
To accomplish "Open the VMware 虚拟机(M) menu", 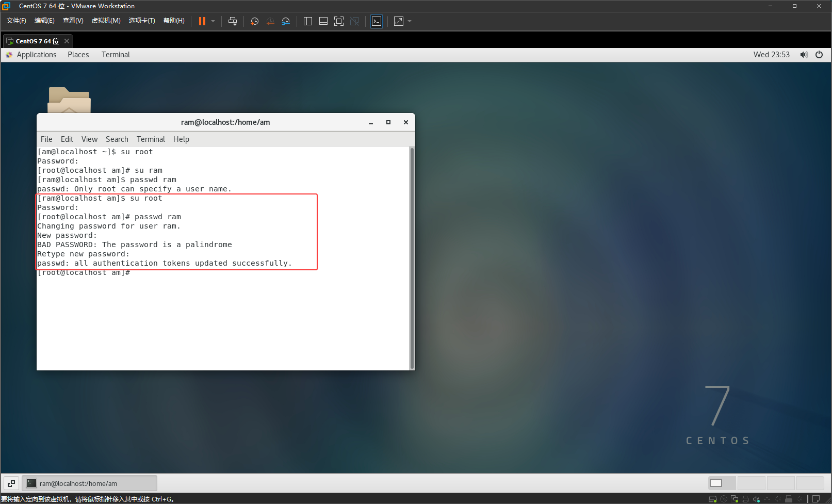I will pyautogui.click(x=106, y=21).
